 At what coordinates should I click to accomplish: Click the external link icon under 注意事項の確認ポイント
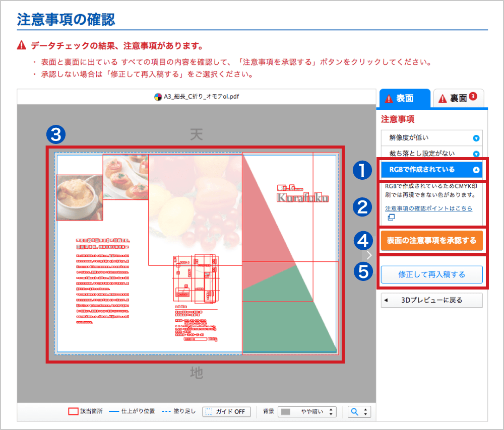coord(391,218)
